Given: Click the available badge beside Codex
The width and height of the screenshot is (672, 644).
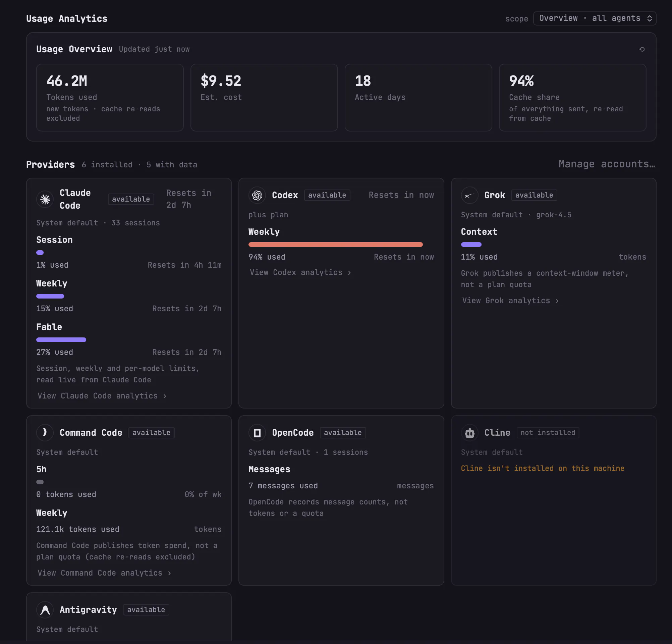Looking at the screenshot, I should point(327,195).
